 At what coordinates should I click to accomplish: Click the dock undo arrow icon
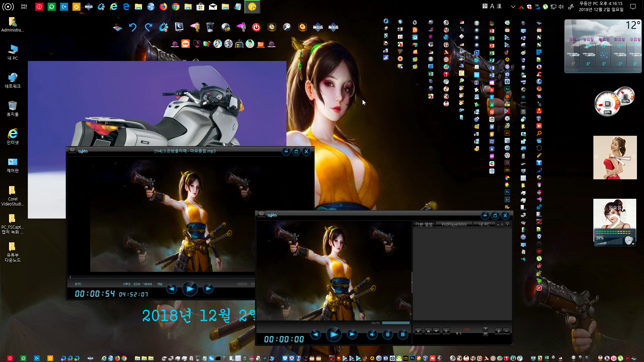click(133, 27)
